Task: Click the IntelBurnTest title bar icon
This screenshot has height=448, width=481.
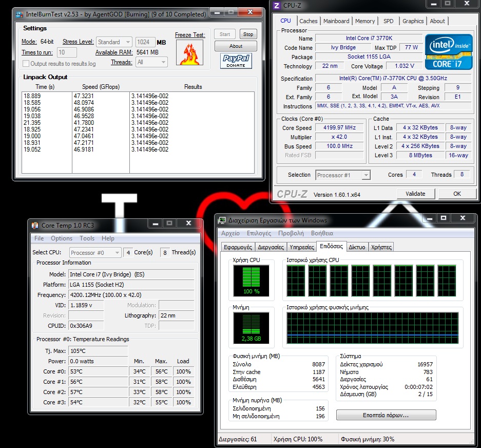Action: click(x=20, y=14)
